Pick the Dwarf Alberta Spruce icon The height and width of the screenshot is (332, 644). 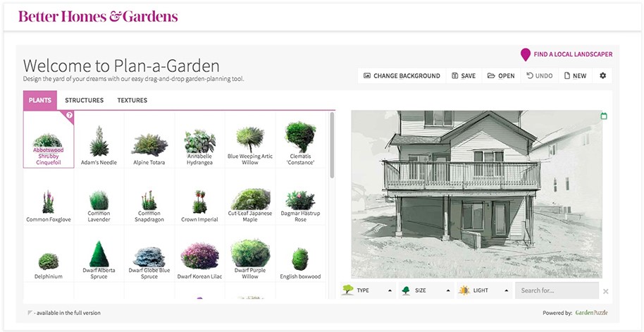[x=99, y=254]
